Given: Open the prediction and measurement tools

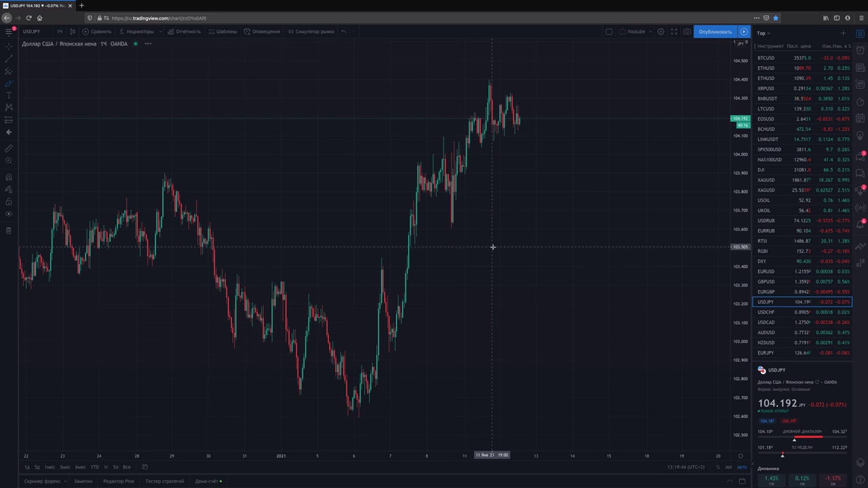Looking at the screenshot, I should 9,120.
